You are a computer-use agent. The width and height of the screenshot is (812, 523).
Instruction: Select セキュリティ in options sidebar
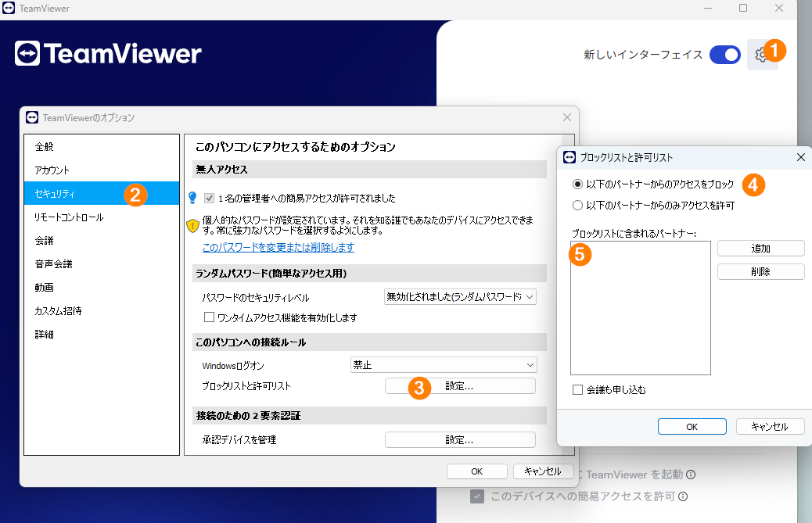coord(102,193)
